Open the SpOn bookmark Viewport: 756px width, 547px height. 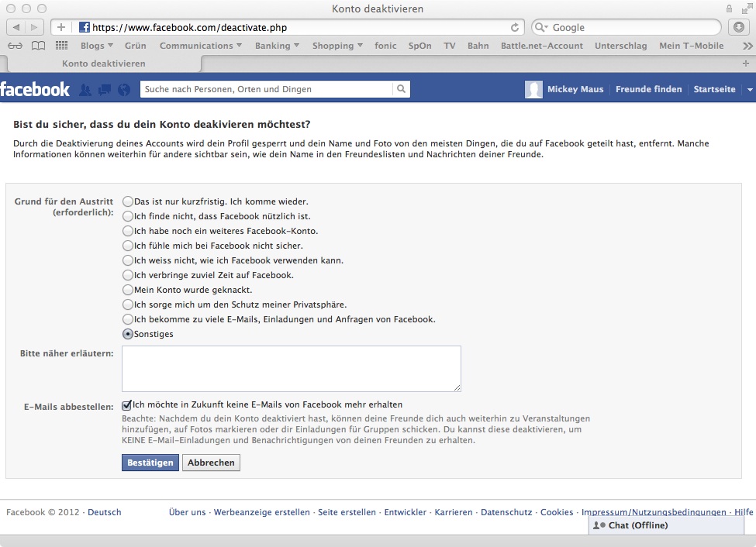(420, 46)
